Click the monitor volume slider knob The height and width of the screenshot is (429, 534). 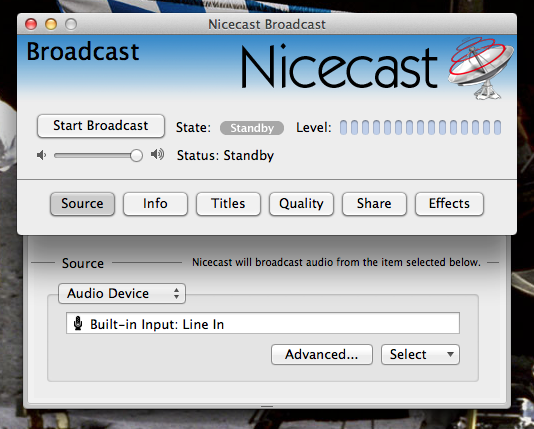136,156
